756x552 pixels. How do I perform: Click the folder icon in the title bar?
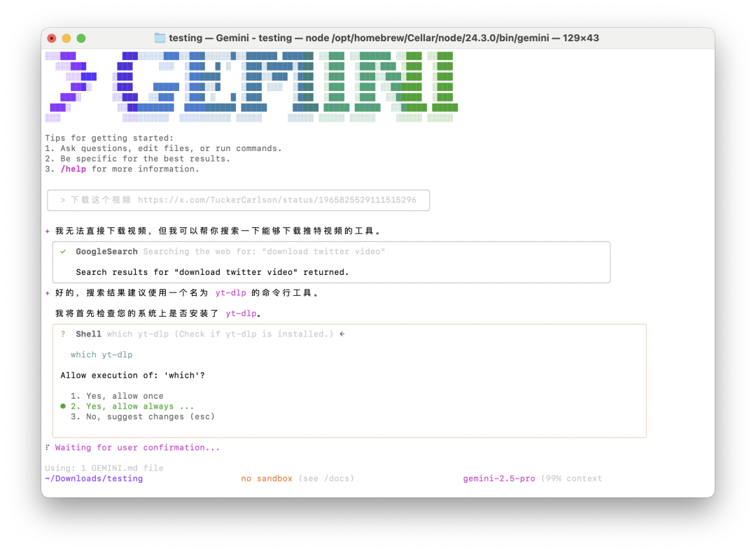(160, 38)
